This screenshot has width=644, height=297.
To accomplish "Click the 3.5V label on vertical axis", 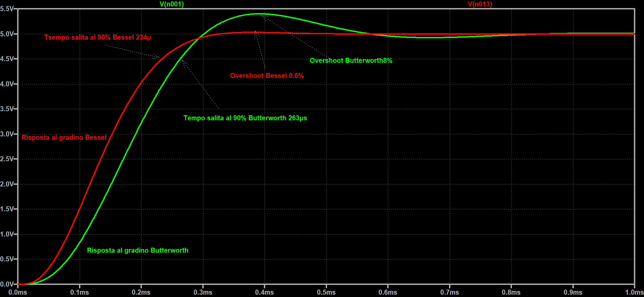I will tap(7, 109).
